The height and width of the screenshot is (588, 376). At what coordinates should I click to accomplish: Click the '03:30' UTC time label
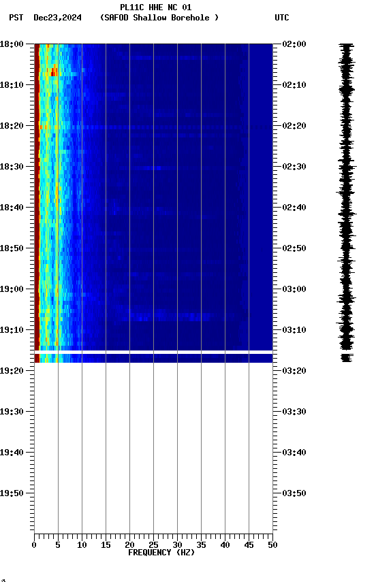(294, 412)
